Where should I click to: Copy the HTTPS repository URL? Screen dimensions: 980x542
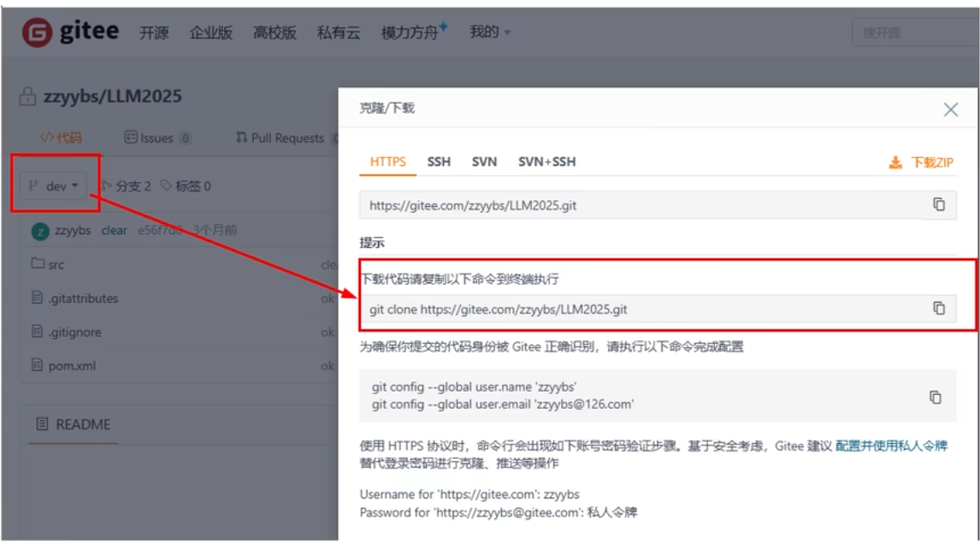click(x=939, y=204)
